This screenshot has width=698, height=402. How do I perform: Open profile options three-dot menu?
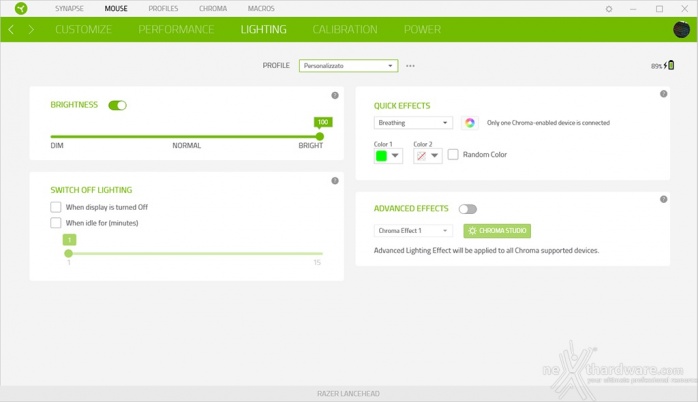[410, 66]
